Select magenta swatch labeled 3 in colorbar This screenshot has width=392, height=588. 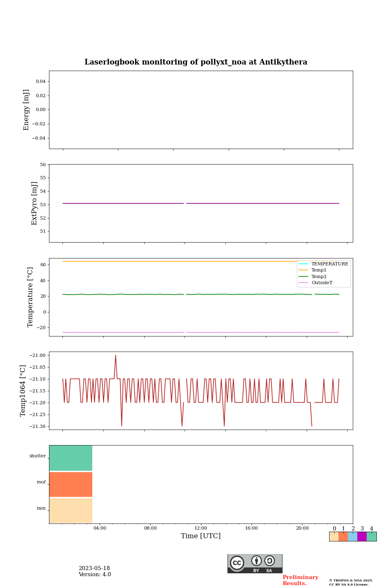click(x=362, y=537)
